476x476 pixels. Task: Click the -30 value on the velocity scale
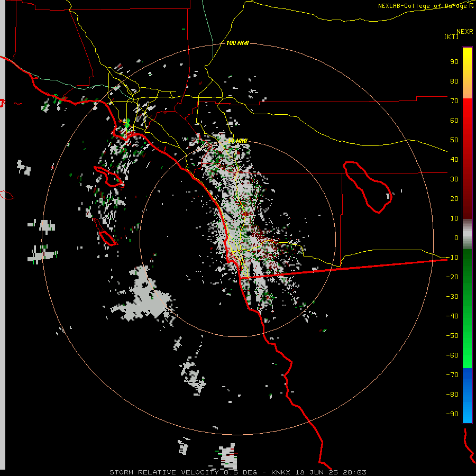452,297
